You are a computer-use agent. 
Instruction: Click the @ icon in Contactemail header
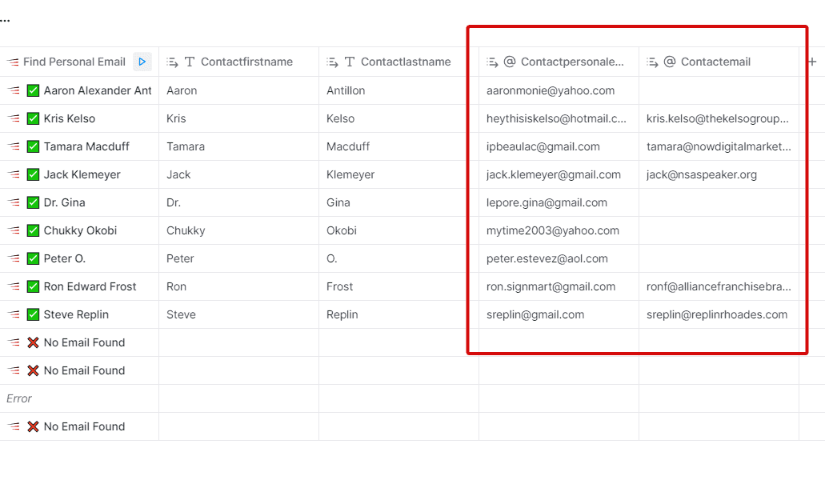coord(669,62)
